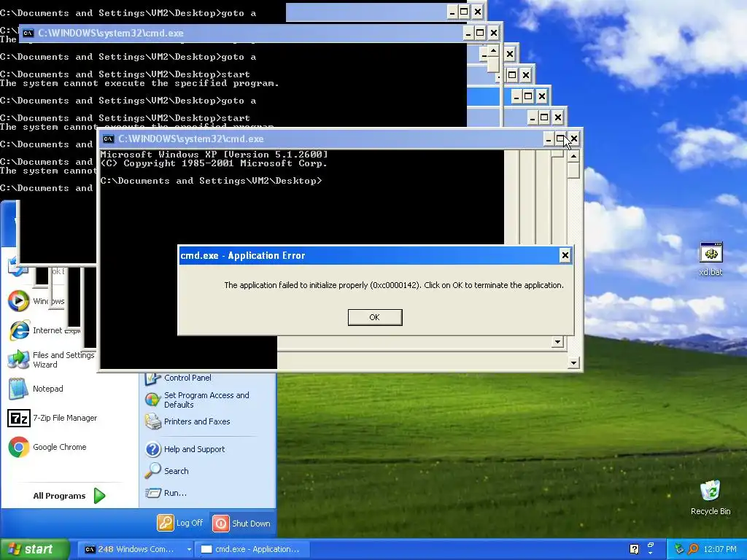Open 7-Zip File Manager from Start menu
The width and height of the screenshot is (747, 560).
coord(53,418)
